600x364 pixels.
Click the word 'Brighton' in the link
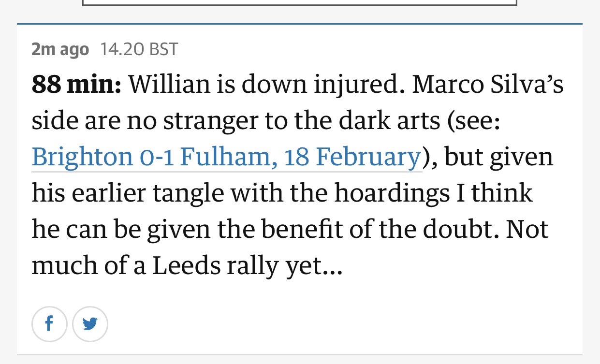pos(82,157)
